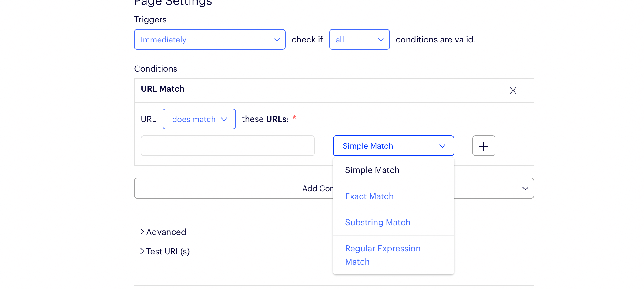The image size is (644, 289).
Task: Expand the Advanced section
Action: coord(166,232)
